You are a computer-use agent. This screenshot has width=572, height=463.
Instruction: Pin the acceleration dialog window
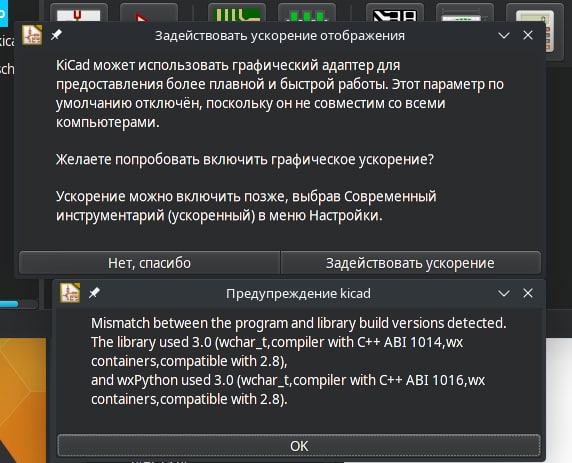pyautogui.click(x=56, y=35)
